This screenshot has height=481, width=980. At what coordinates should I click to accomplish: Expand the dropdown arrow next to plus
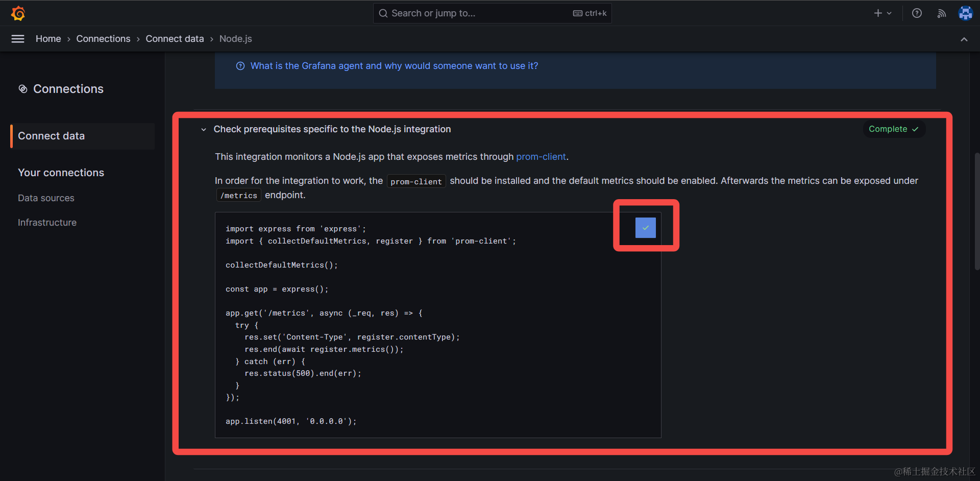pyautogui.click(x=889, y=13)
